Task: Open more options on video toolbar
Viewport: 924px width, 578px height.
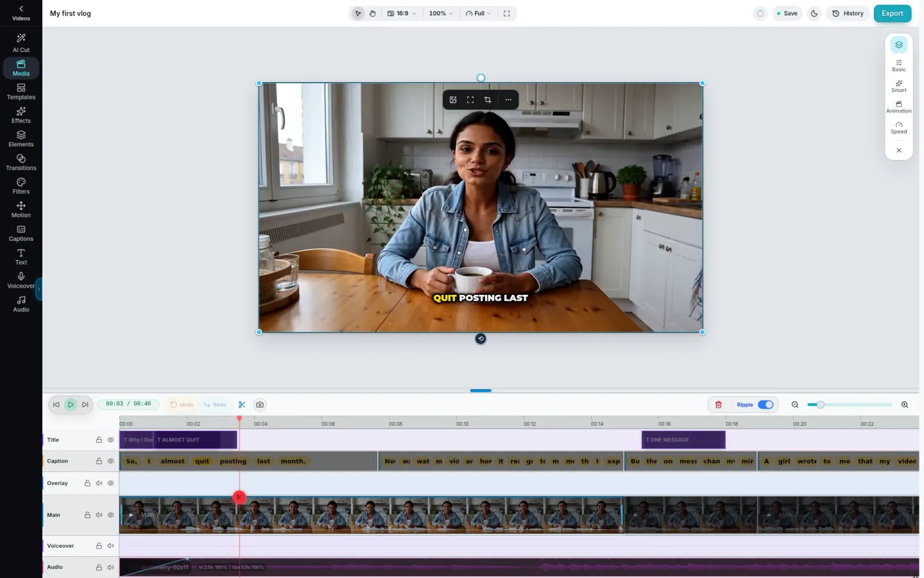Action: (x=508, y=100)
